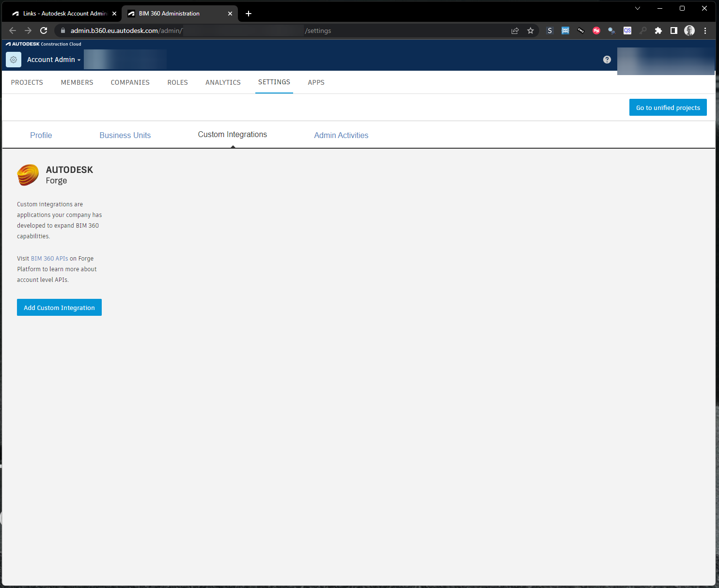
Task: Click the browser forward arrow
Action: [28, 31]
